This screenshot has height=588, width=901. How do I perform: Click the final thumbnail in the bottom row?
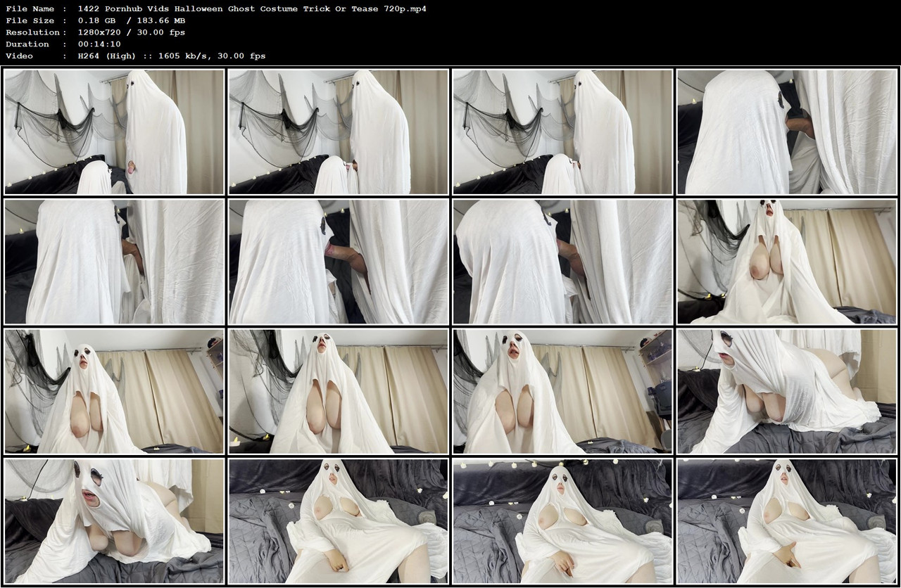pos(786,522)
